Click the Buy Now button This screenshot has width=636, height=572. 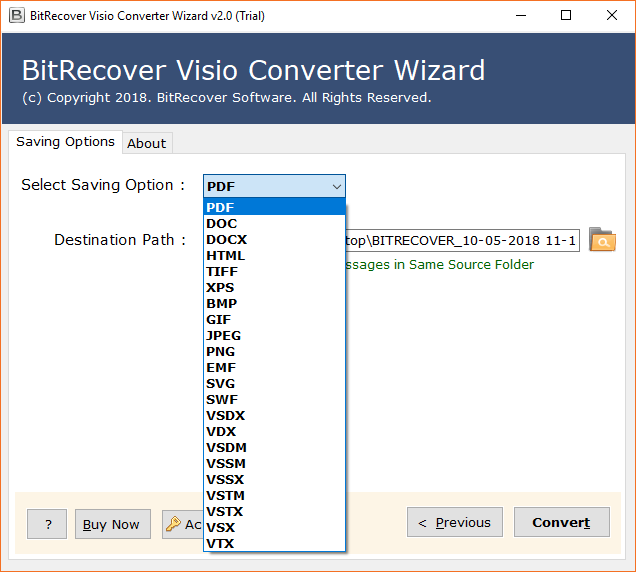coord(113,524)
